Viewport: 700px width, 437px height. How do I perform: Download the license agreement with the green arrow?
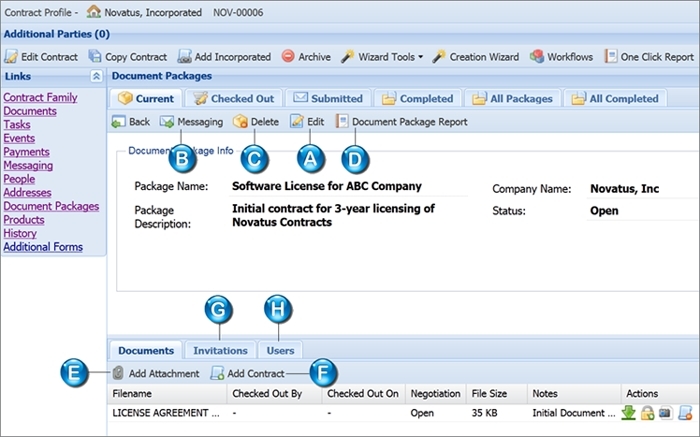628,413
